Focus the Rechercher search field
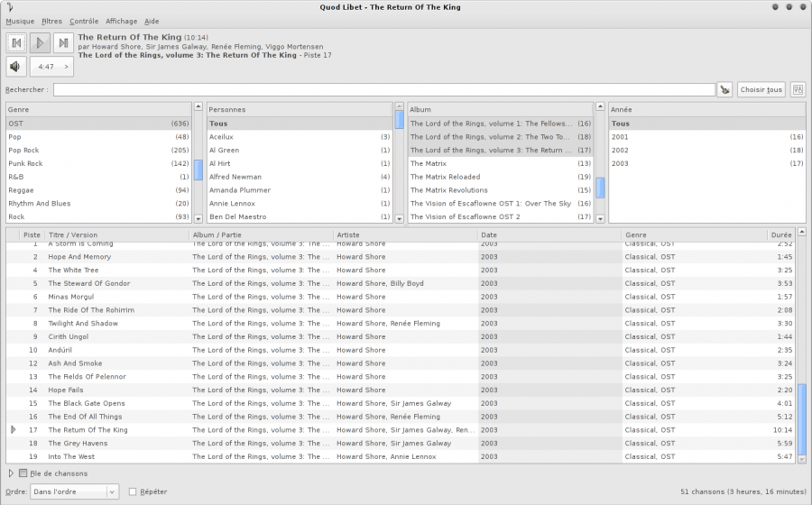812x505 pixels. tap(384, 89)
